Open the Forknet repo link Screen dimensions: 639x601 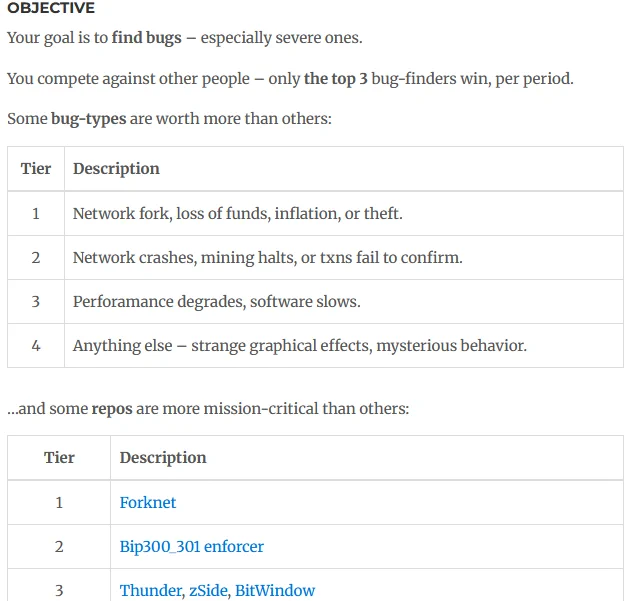pos(148,502)
